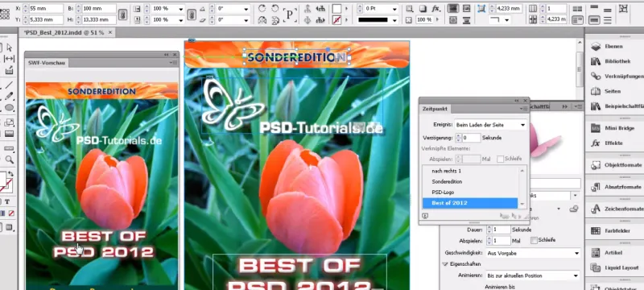Screen dimensions: 644x290
Task: Open the Zeitpunkt panel flyout menu
Action: click(524, 109)
